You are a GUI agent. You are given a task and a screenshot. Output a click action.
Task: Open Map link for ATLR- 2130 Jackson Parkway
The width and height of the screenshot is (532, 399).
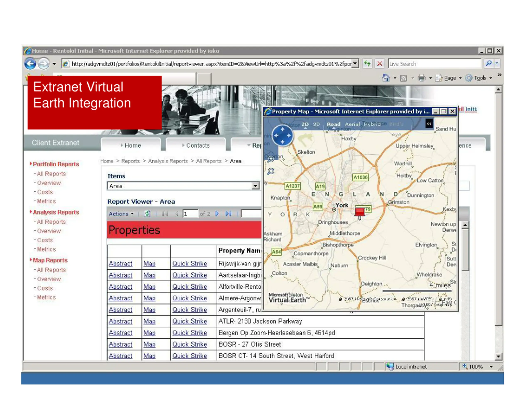[149, 321]
